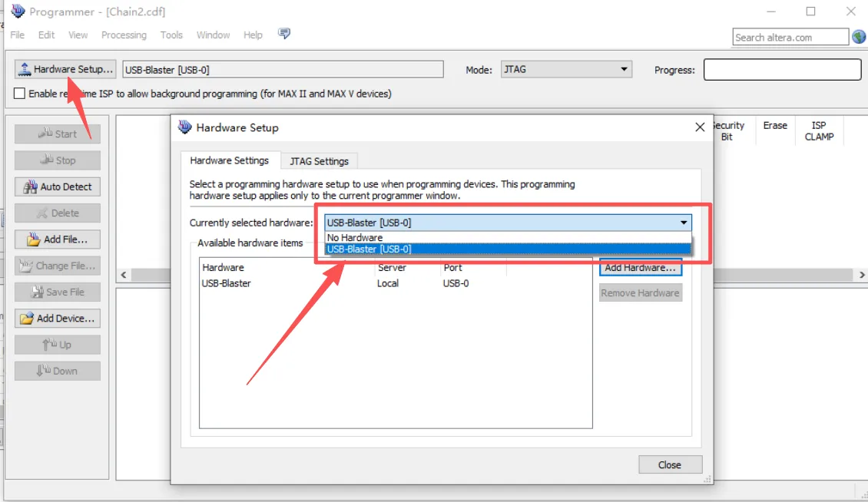This screenshot has width=868, height=502.
Task: Click the Search altera.com field
Action: 790,37
